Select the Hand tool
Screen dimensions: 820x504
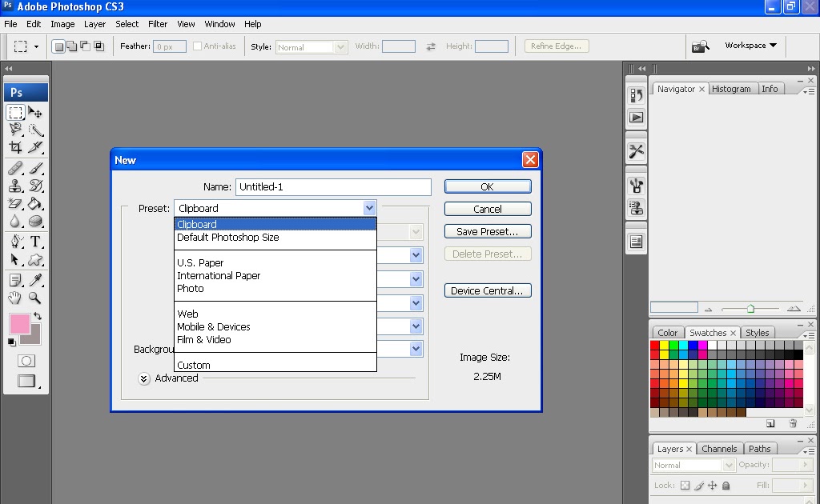point(16,298)
